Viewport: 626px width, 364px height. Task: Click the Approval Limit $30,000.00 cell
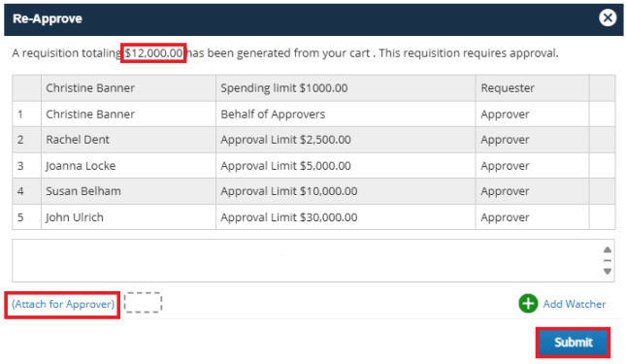tap(346, 217)
